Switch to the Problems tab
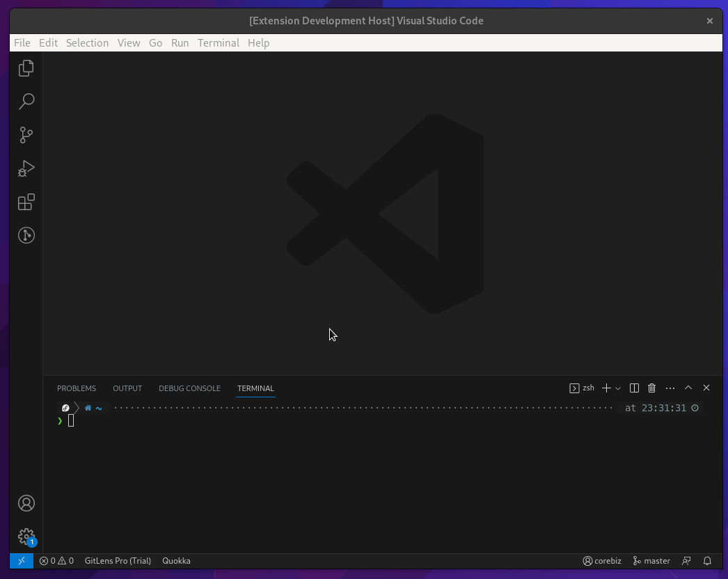 click(x=77, y=388)
